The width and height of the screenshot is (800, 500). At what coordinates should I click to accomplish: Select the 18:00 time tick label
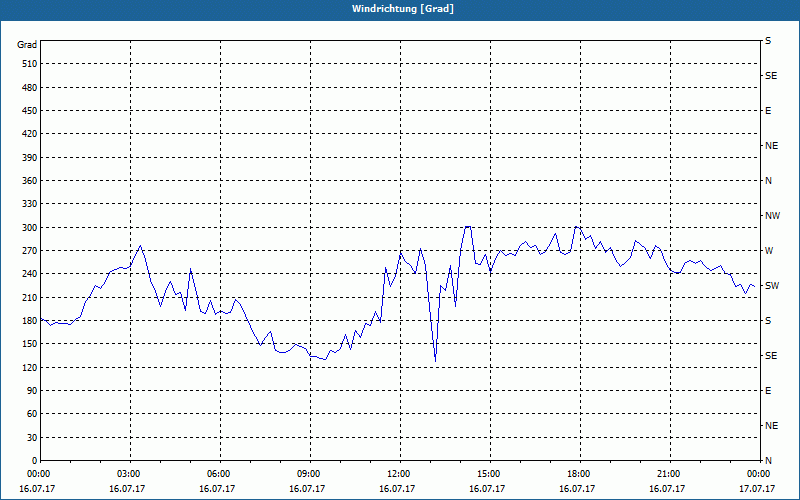tap(579, 474)
